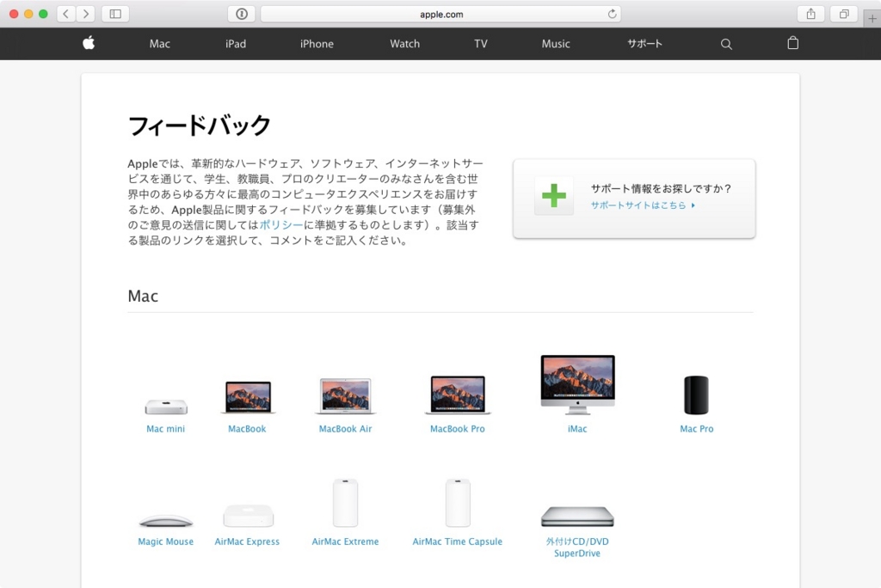Open the Magic Mouse text link
Image resolution: width=881 pixels, height=588 pixels.
tap(166, 542)
